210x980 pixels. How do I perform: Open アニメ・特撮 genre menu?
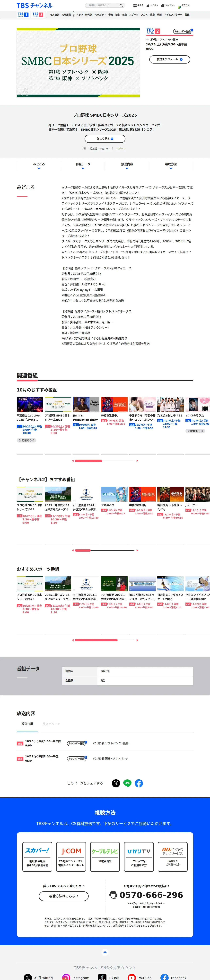point(148,15)
